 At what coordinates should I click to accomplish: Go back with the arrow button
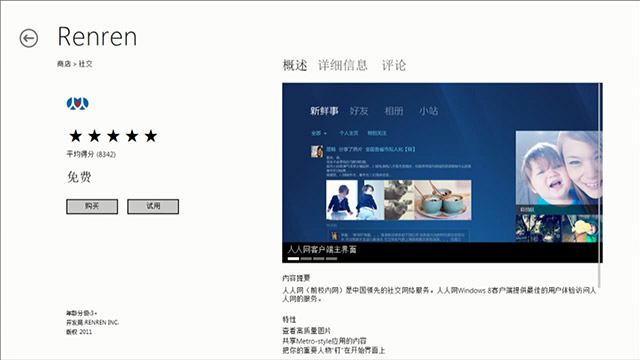pyautogui.click(x=29, y=38)
